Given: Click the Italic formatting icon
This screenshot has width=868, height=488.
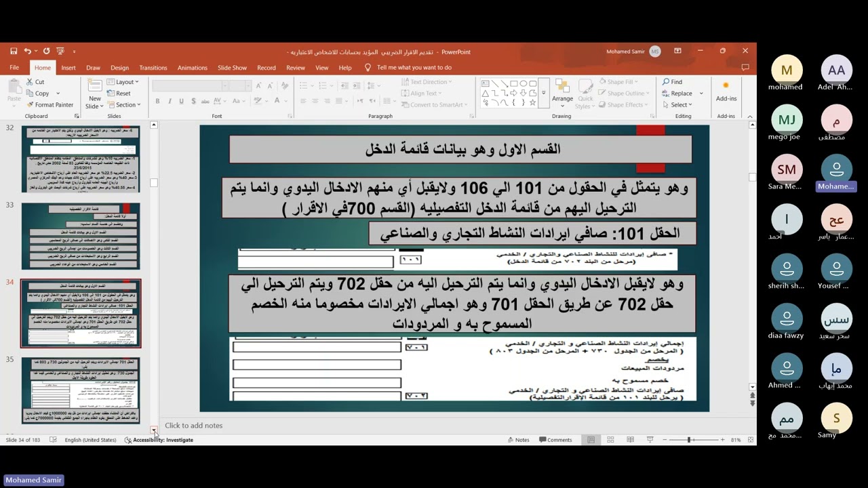Looking at the screenshot, I should (x=170, y=102).
